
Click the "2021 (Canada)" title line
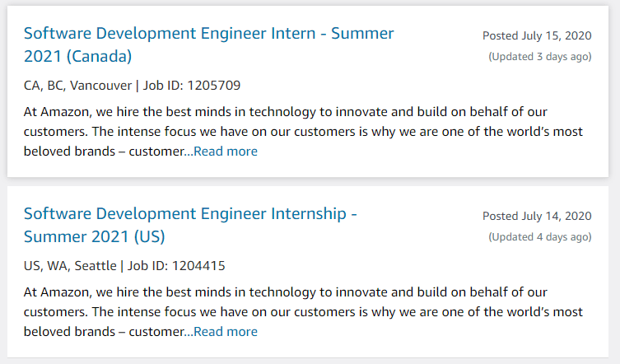pos(77,57)
